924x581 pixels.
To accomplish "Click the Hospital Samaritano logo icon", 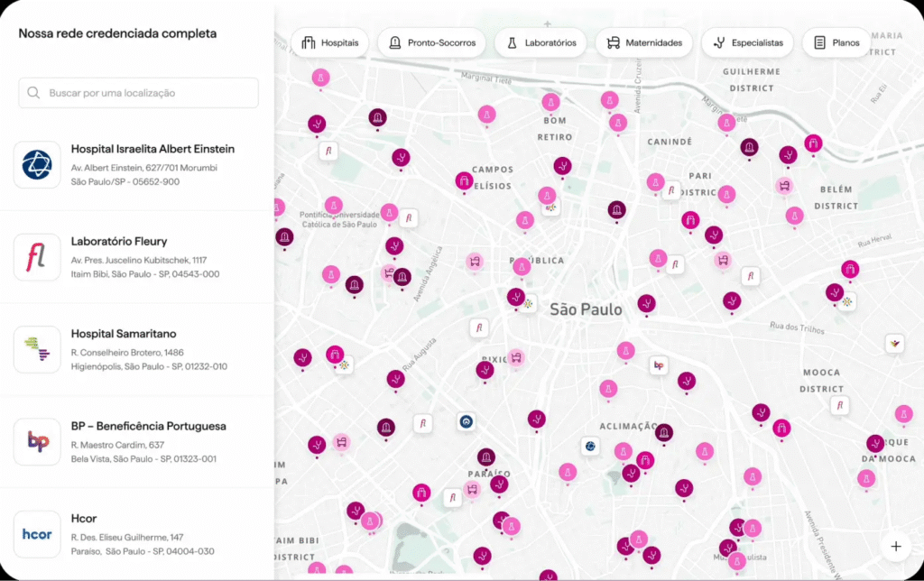I will coord(37,349).
